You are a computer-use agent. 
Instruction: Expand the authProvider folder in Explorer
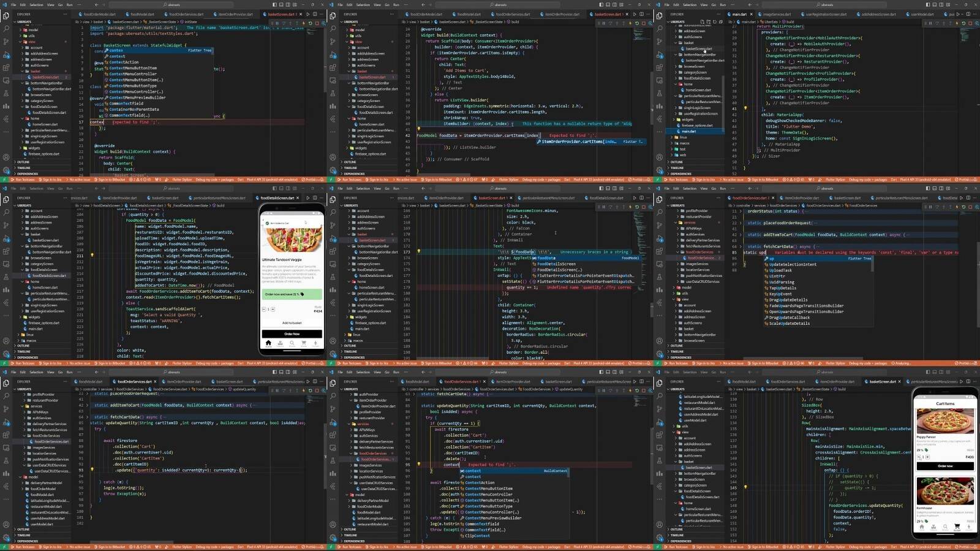pos(368,394)
